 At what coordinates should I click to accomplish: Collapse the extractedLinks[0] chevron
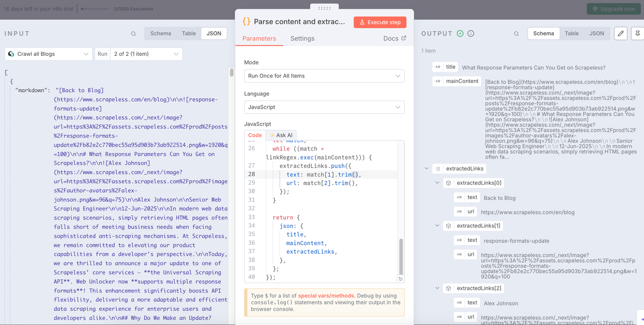(437, 183)
